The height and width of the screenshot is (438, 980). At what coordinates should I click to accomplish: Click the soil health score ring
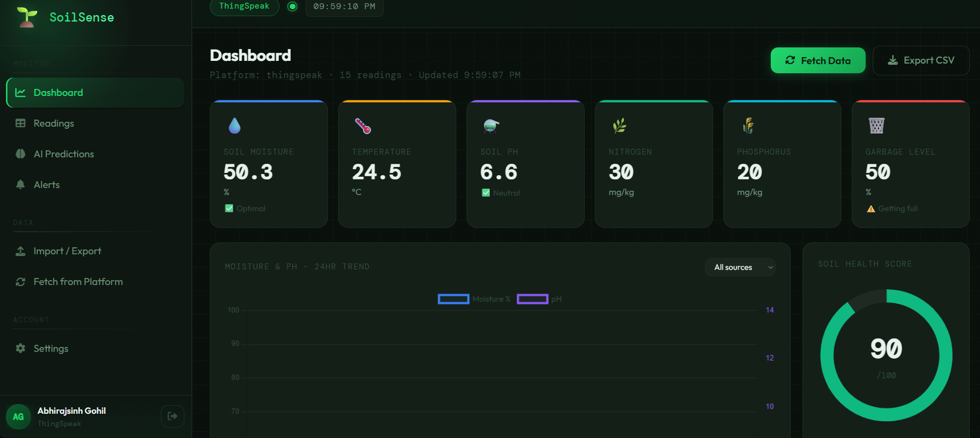point(886,356)
